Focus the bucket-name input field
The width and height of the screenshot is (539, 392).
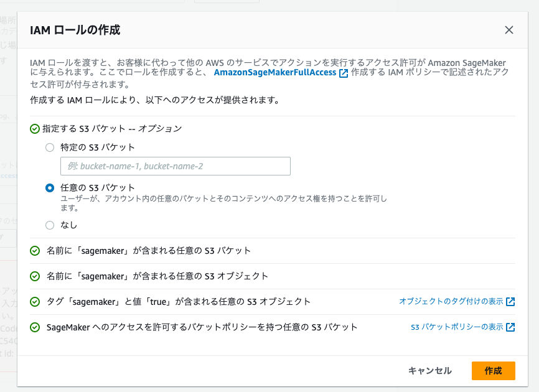pyautogui.click(x=176, y=166)
